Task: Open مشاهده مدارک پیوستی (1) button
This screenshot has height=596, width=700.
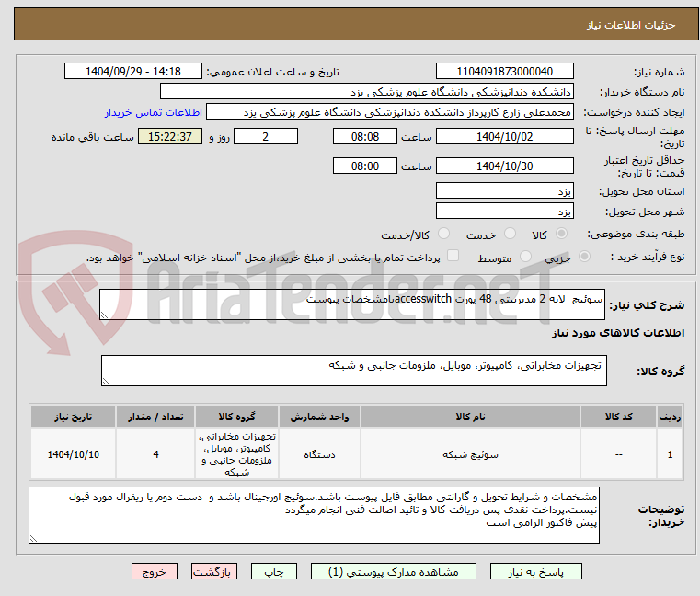Action: (x=394, y=571)
